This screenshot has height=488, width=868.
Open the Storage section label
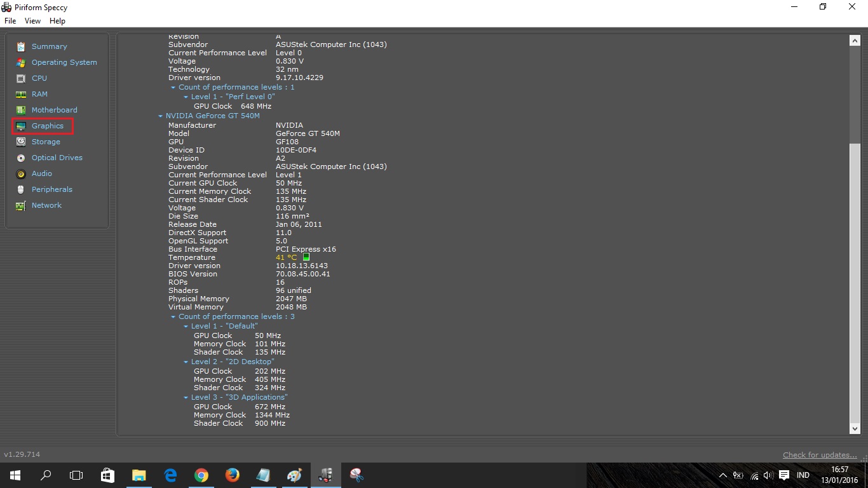coord(46,142)
